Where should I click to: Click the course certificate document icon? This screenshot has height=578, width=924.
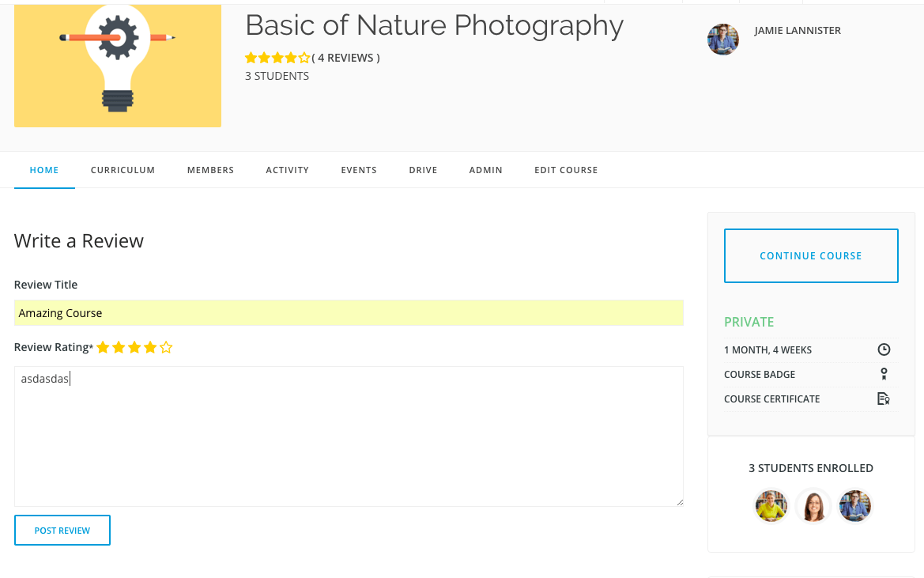coord(884,399)
